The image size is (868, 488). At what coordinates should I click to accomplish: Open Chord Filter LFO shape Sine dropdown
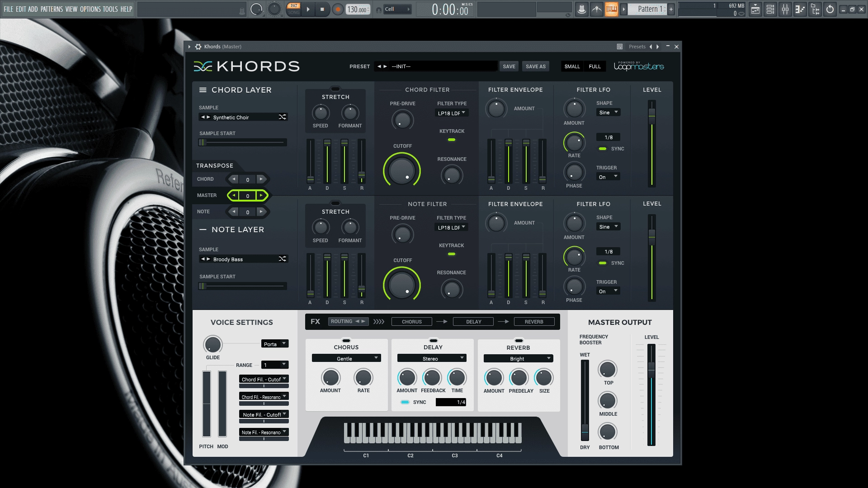tap(608, 113)
